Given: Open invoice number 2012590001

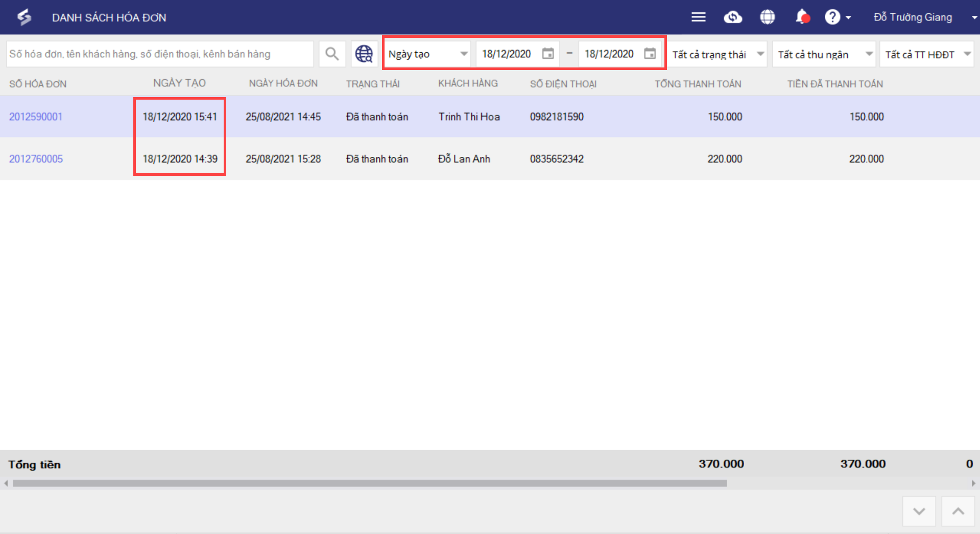Looking at the screenshot, I should coord(36,117).
